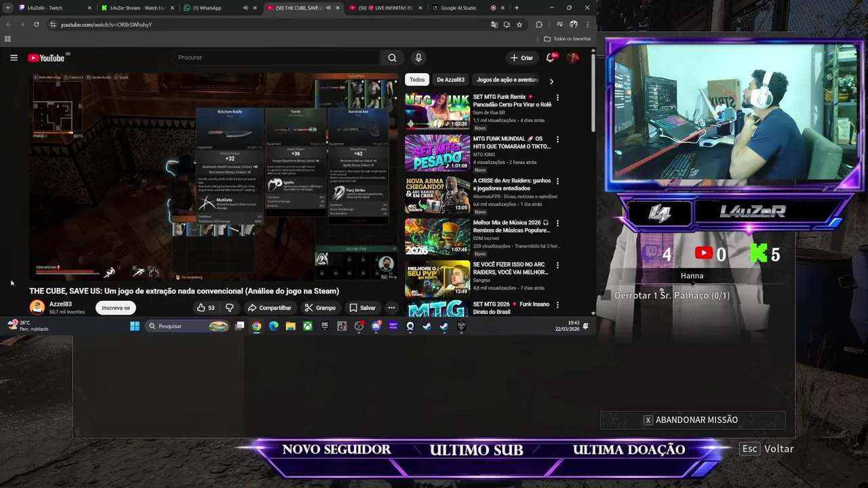The image size is (868, 488).
Task: Open the weather widget on the taskbar
Action: (x=27, y=326)
